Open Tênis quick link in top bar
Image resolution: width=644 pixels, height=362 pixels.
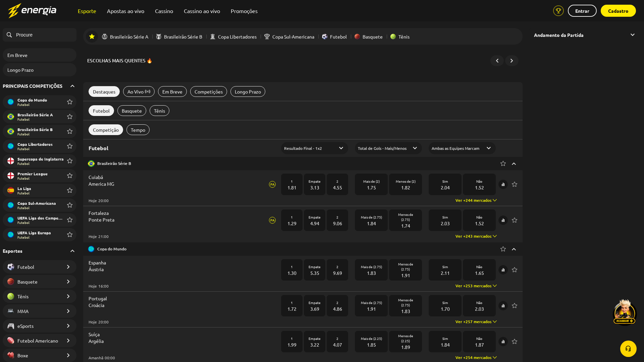coord(400,37)
